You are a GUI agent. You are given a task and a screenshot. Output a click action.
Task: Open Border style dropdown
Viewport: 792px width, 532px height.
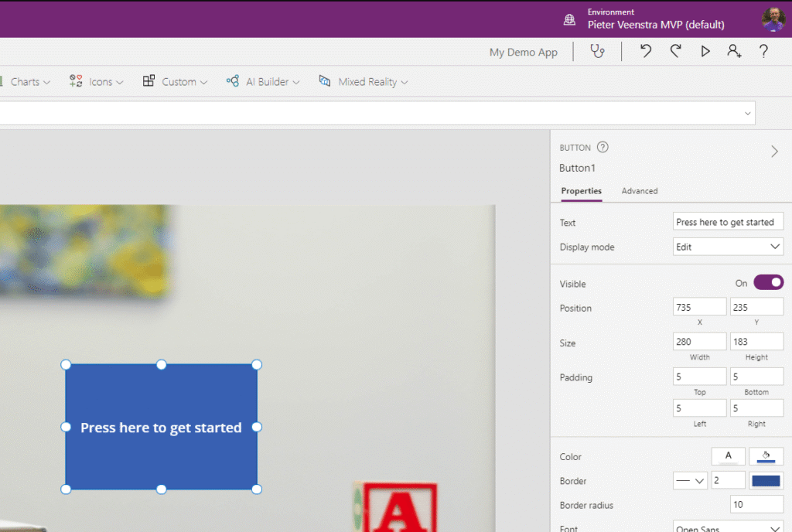[690, 480]
